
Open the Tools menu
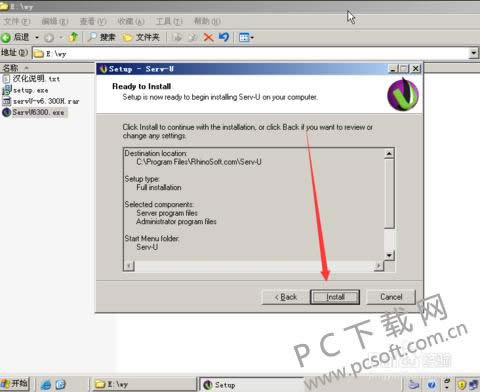pyautogui.click(x=169, y=21)
